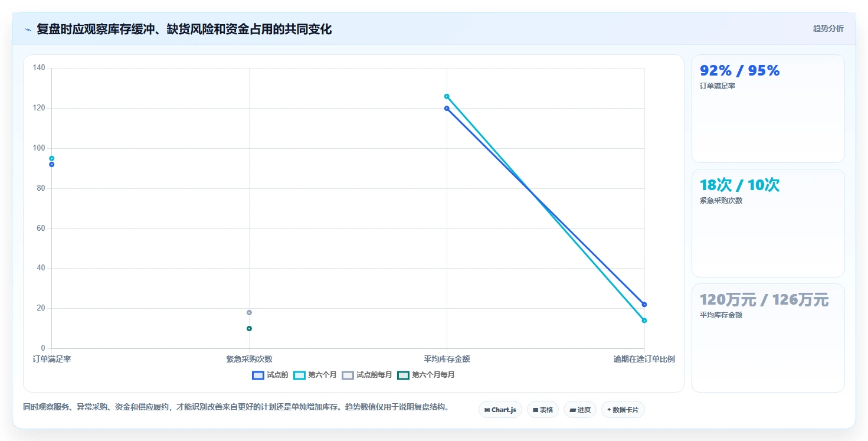This screenshot has height=441, width=868.
Task: Click the 紧急采购次数 axis label
Action: pos(249,359)
